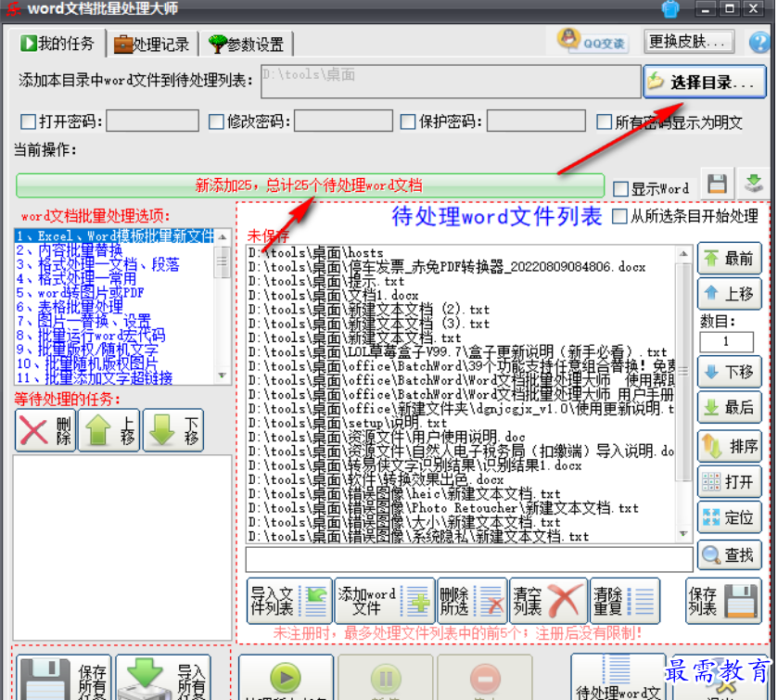Click file list scrollbar down arrow
The width and height of the screenshot is (778, 700).
click(683, 533)
